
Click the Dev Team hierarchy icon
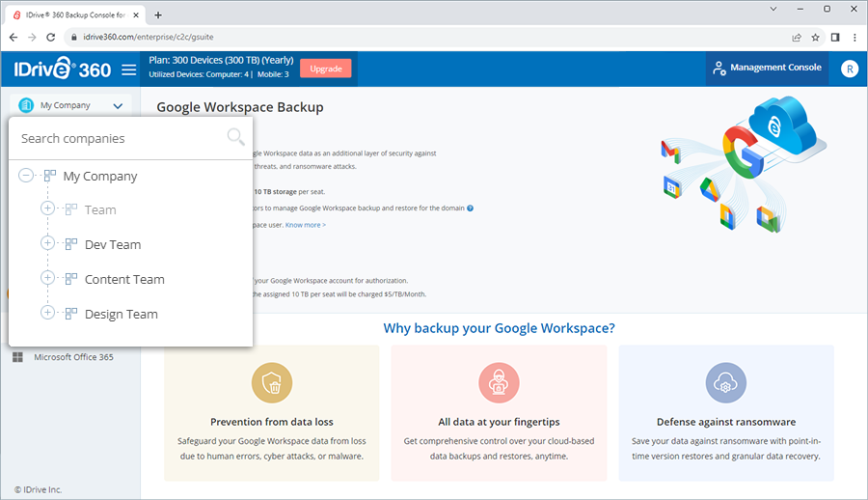70,244
